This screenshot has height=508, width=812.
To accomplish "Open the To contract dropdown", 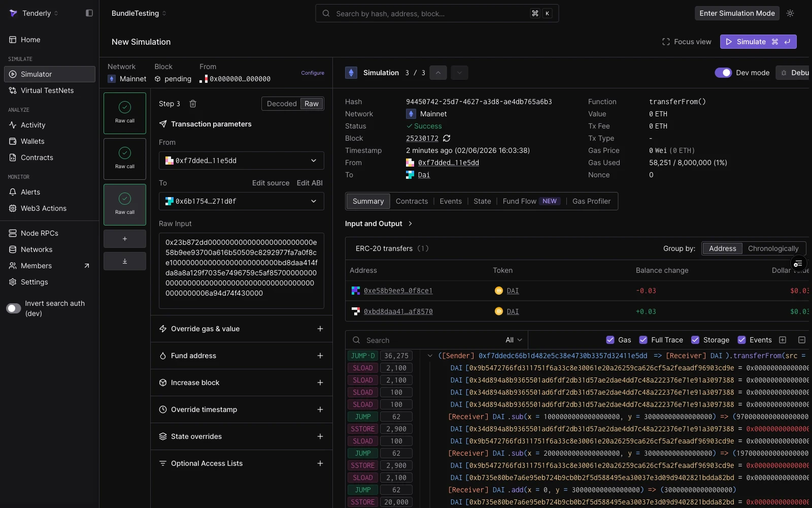I will click(x=242, y=201).
